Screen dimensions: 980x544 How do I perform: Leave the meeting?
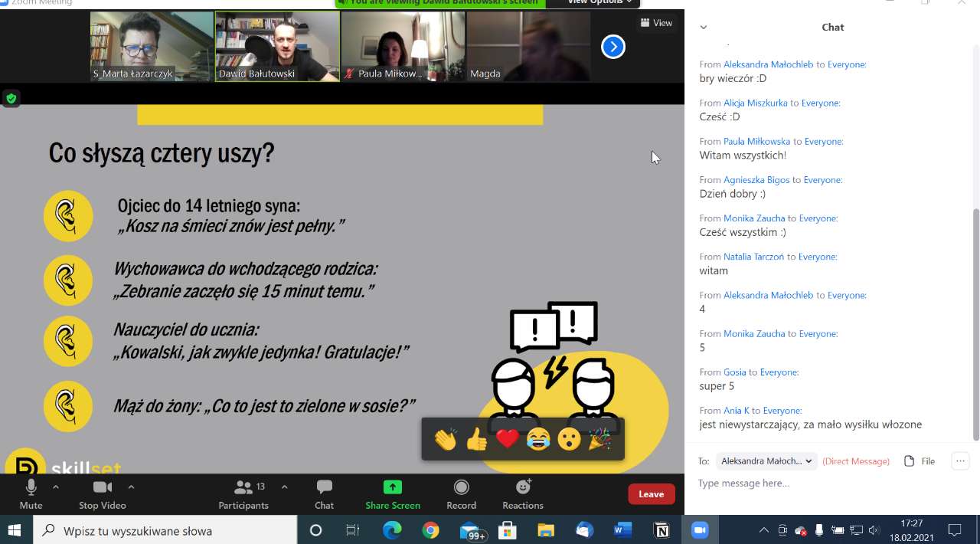[651, 494]
